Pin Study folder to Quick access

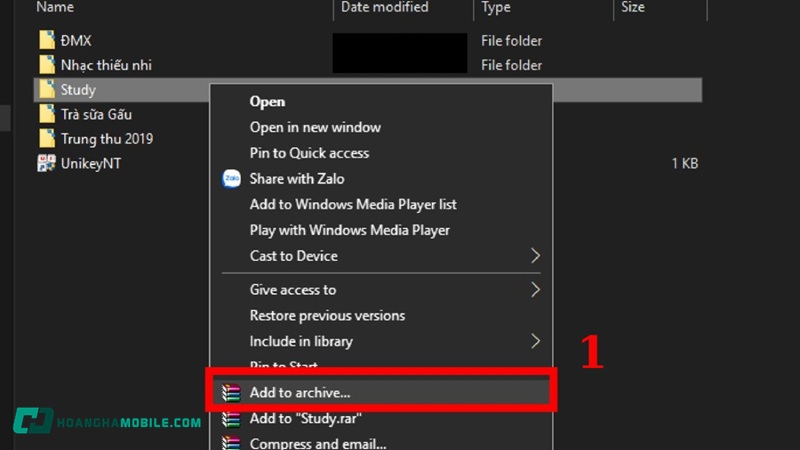[309, 153]
